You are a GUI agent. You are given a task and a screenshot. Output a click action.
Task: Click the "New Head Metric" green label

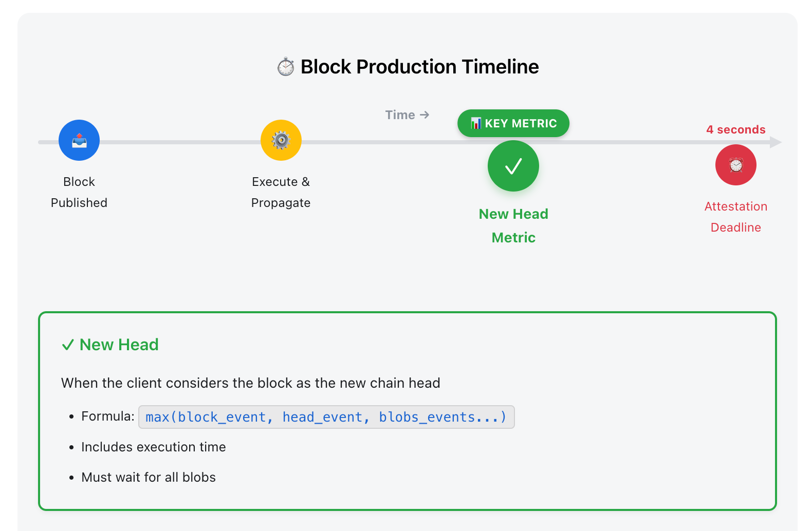[513, 225]
